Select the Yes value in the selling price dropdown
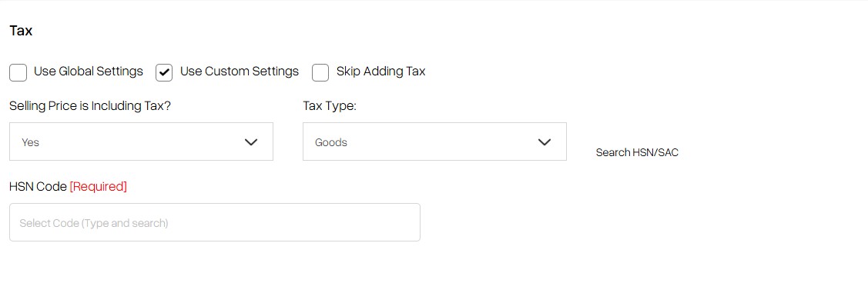Viewport: 868px width, 293px height. click(x=31, y=142)
